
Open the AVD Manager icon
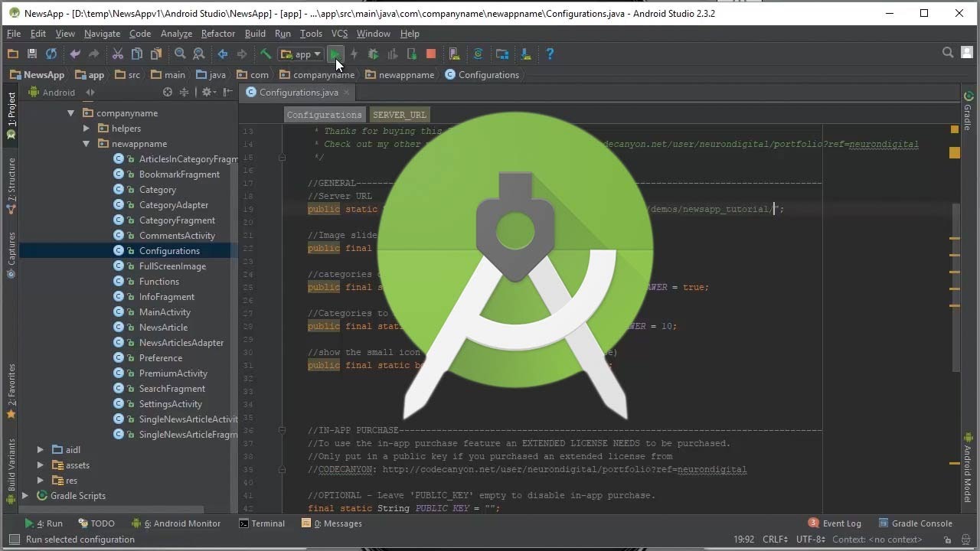pos(454,54)
